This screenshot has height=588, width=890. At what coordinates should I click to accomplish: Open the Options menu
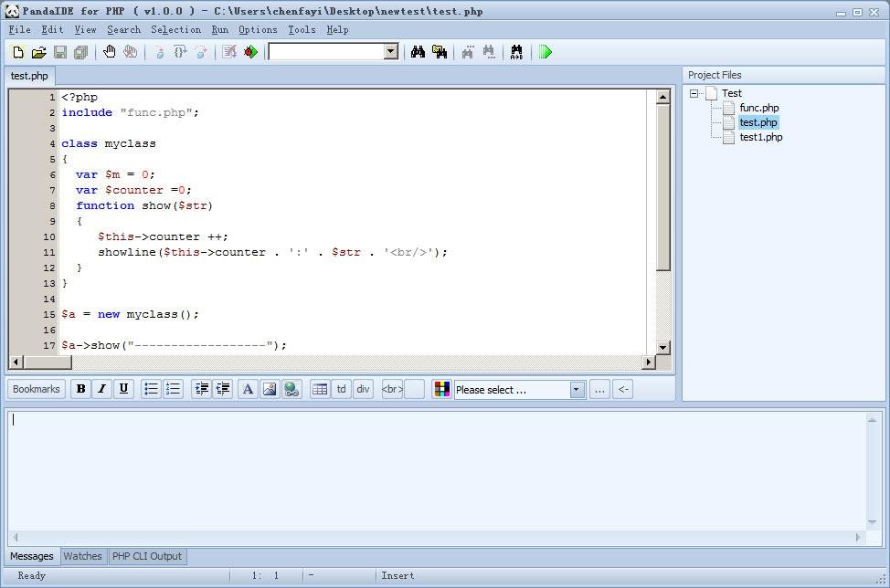(257, 29)
